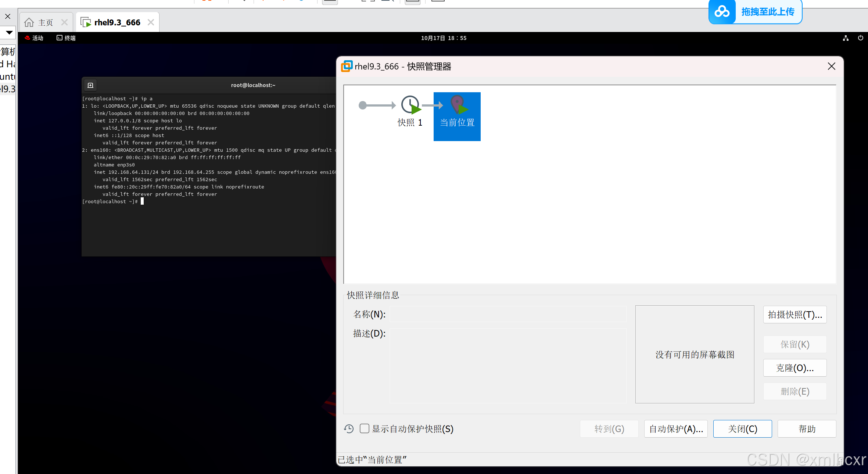The width and height of the screenshot is (868, 474).
Task: Open 自动保护(A)... settings
Action: [675, 429]
